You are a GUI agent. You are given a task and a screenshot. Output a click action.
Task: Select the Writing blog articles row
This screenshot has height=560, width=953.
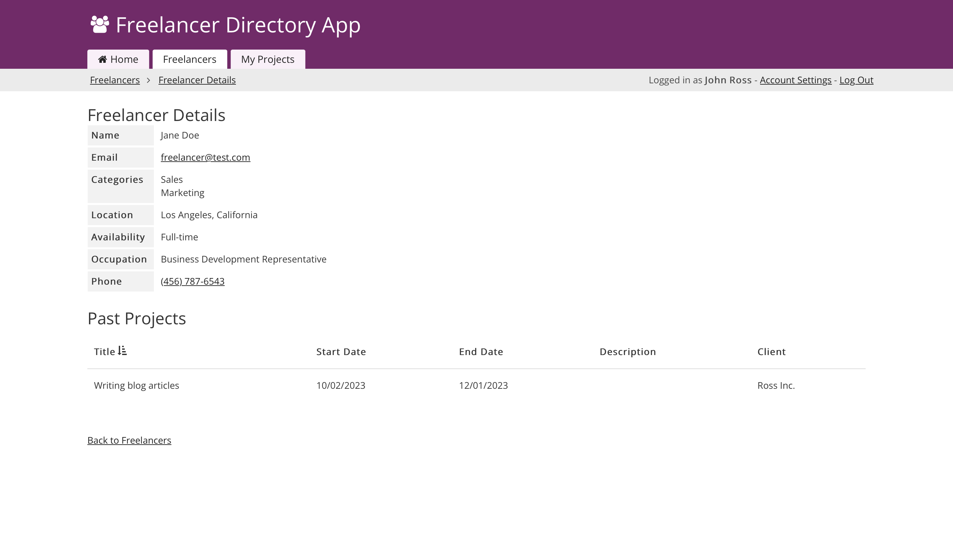[136, 385]
